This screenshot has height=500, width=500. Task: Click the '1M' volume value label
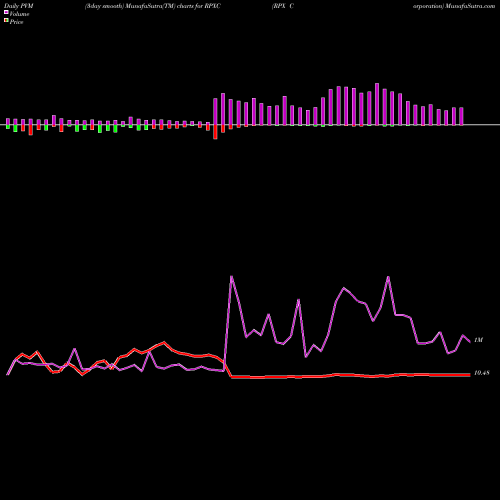pos(478,340)
